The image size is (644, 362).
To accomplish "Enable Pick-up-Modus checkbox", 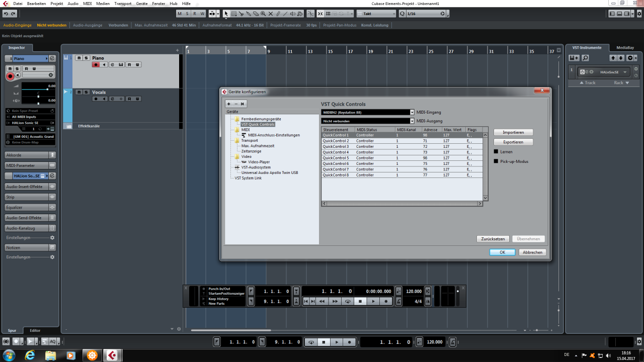I will [496, 161].
